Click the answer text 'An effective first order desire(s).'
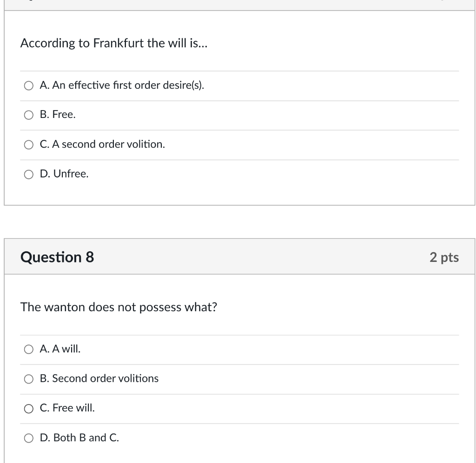 click(128, 85)
